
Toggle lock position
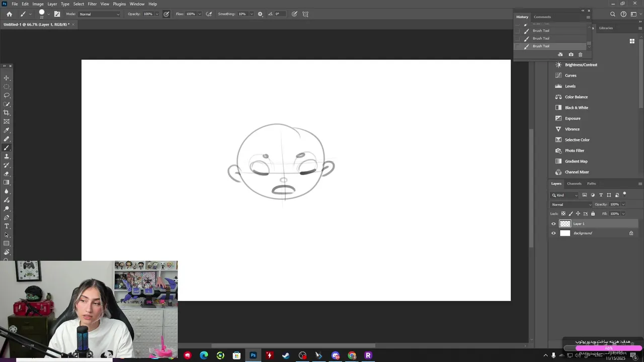tap(579, 214)
